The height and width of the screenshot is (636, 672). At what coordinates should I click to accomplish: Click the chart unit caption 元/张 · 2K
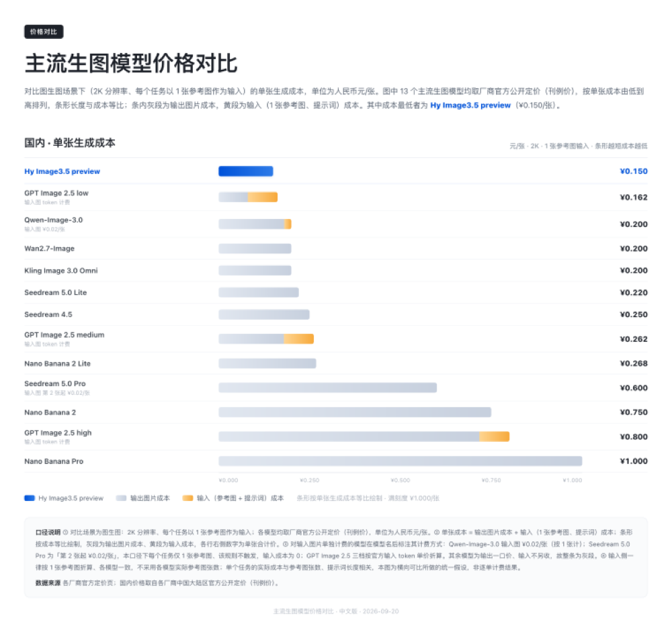tap(578, 146)
